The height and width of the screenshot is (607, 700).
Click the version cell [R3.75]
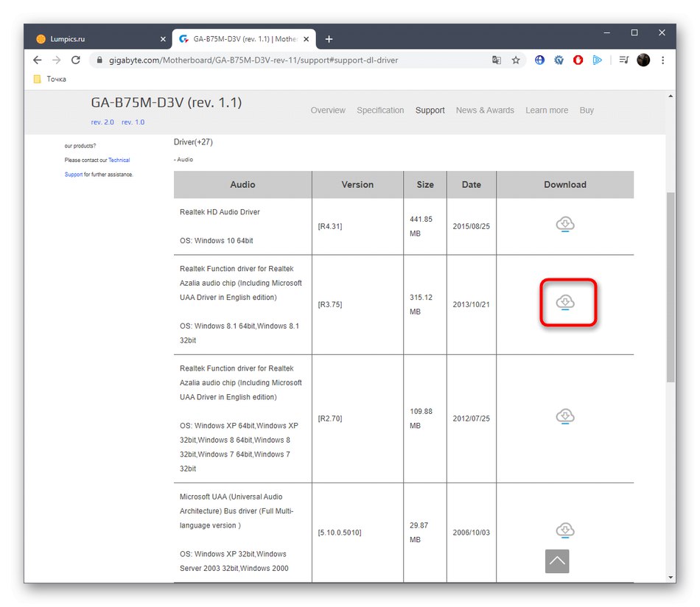(330, 304)
